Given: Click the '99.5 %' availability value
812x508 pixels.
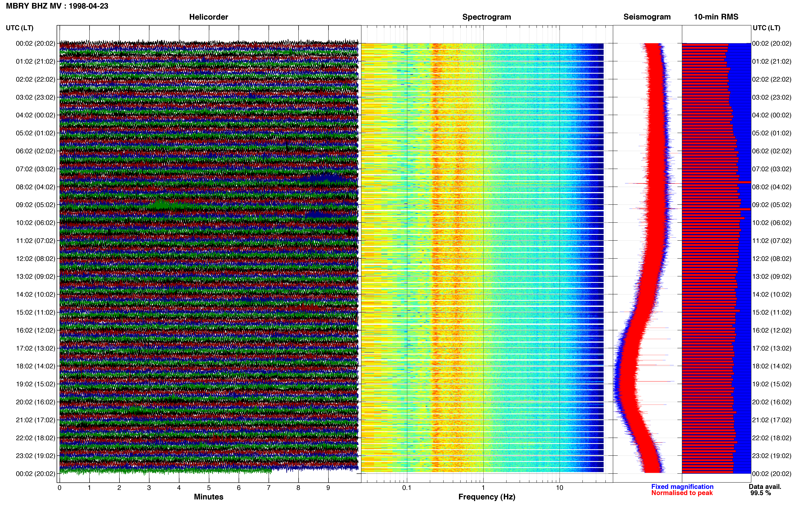Looking at the screenshot, I should coord(761,493).
